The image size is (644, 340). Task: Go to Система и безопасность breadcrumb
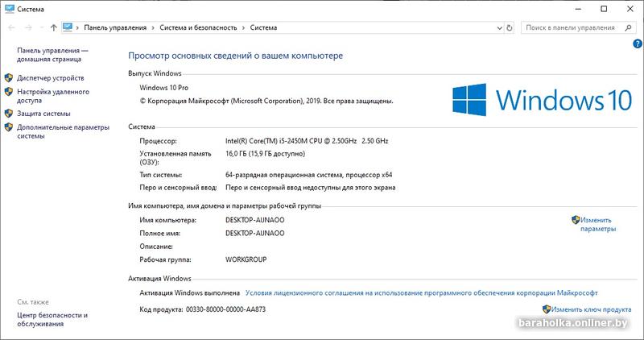[198, 27]
